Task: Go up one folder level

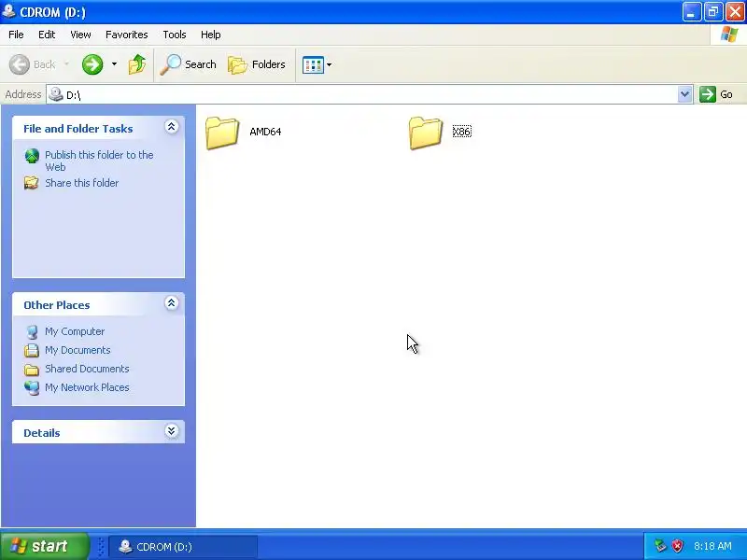Action: (x=137, y=64)
